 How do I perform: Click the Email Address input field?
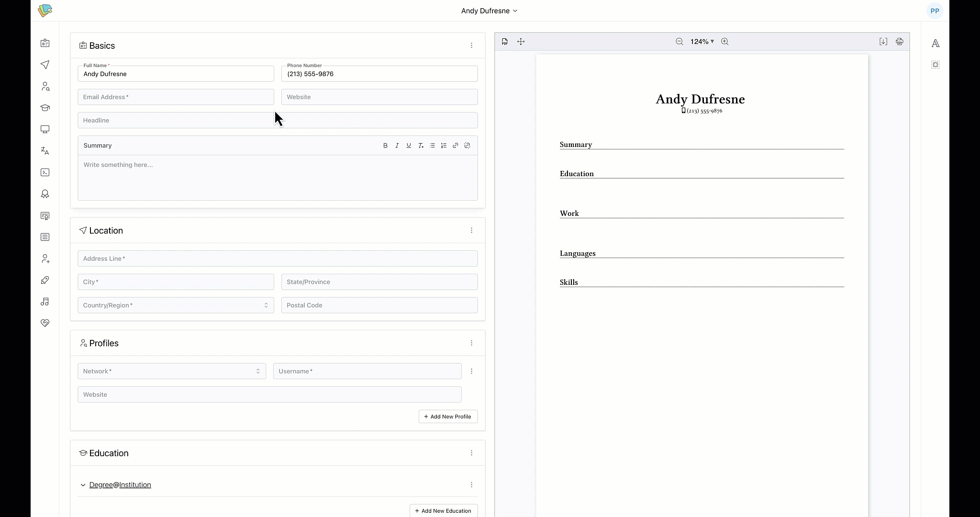(176, 97)
